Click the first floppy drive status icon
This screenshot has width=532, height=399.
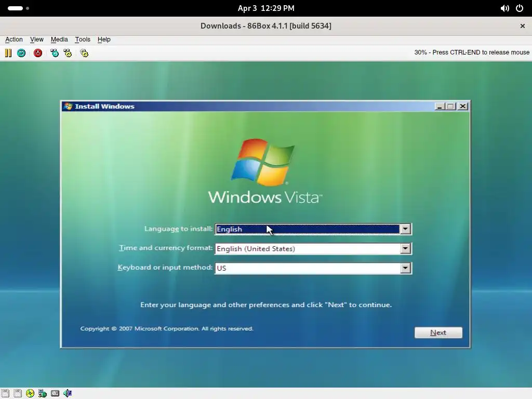[5, 393]
